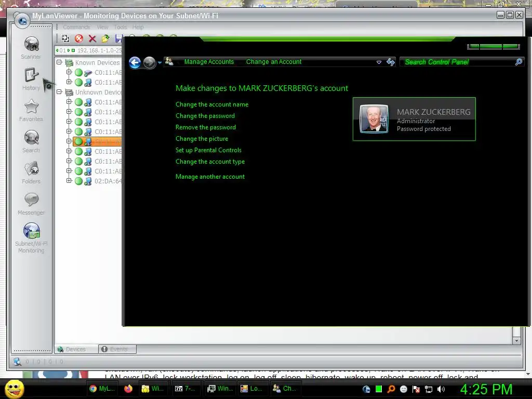Click the MARK ZUCKERBERG account picture

(374, 119)
